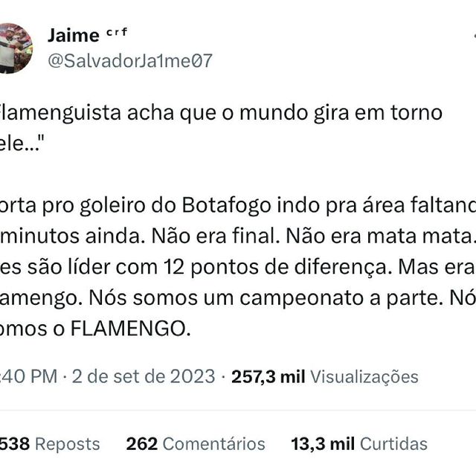476x476 pixels.
Task: Click the small crf text beside Jaime
Action: point(117,32)
